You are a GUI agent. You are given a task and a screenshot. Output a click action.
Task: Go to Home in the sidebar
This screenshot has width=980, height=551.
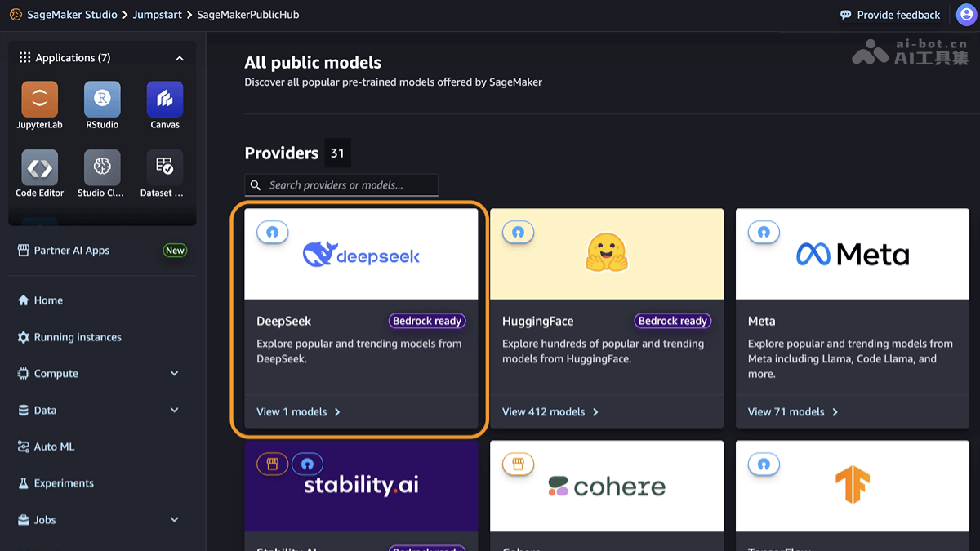click(48, 300)
